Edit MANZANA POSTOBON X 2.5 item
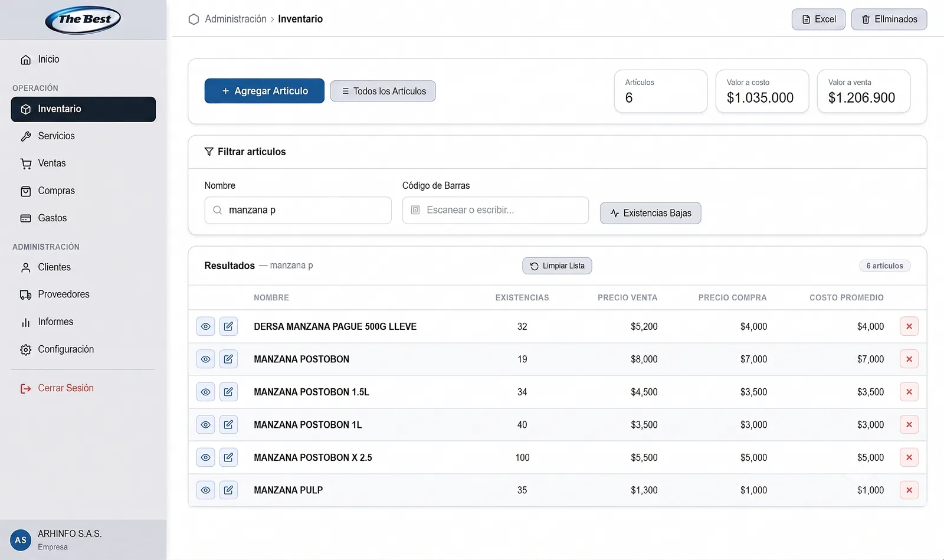 click(x=229, y=457)
